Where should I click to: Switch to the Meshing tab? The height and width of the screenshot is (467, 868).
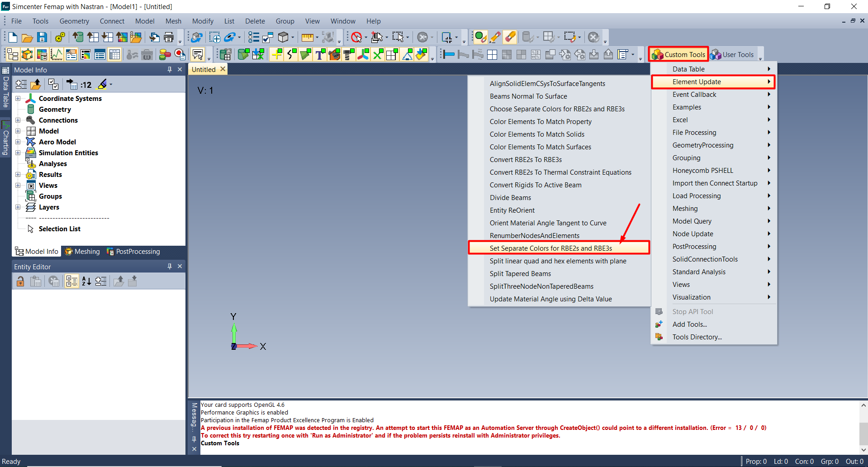(x=82, y=252)
